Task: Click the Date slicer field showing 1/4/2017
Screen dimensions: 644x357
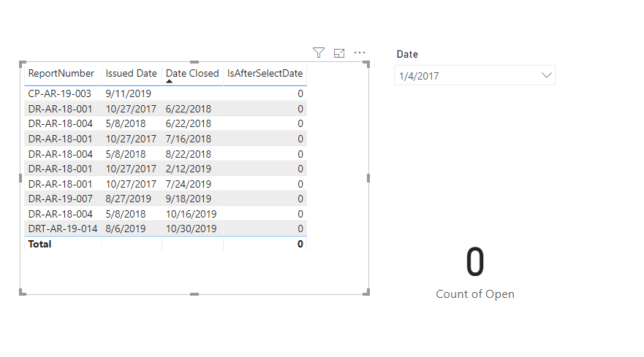Action: tap(475, 75)
